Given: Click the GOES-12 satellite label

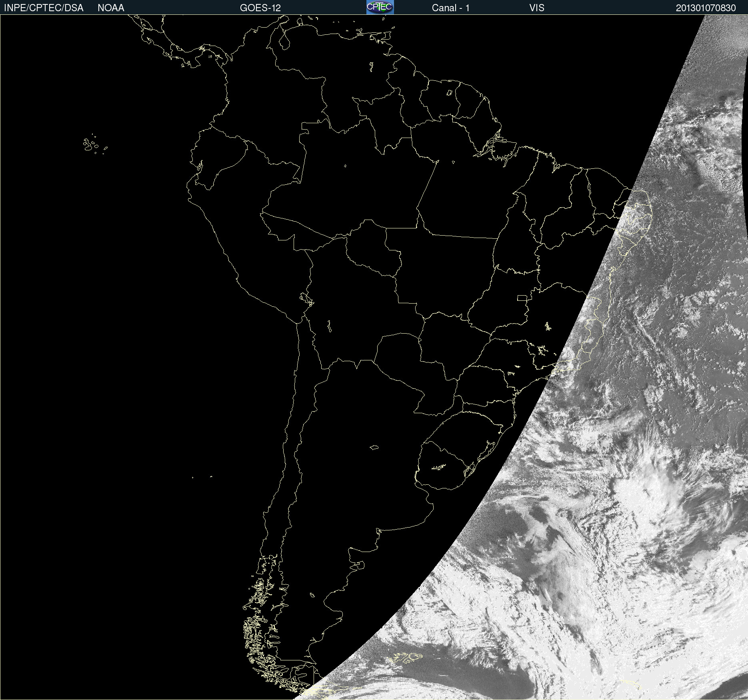Looking at the screenshot, I should tap(260, 8).
